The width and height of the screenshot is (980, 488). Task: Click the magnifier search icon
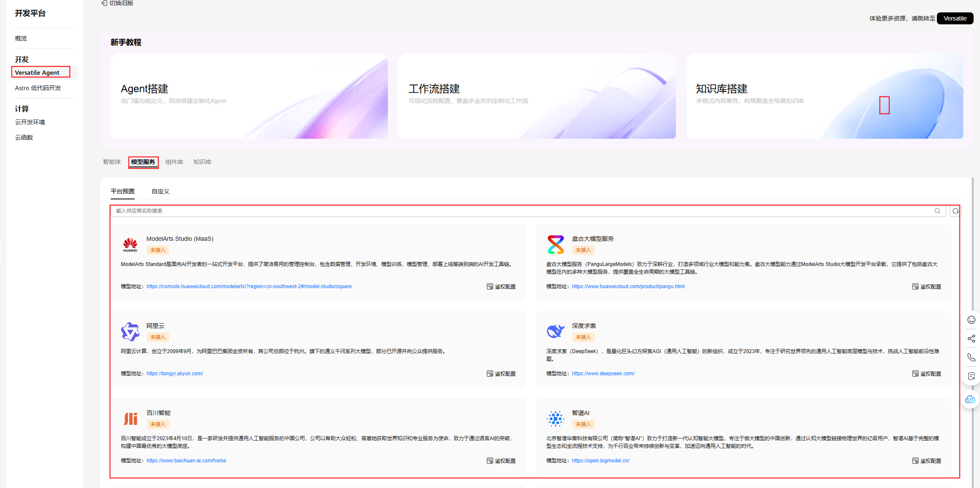pyautogui.click(x=937, y=211)
